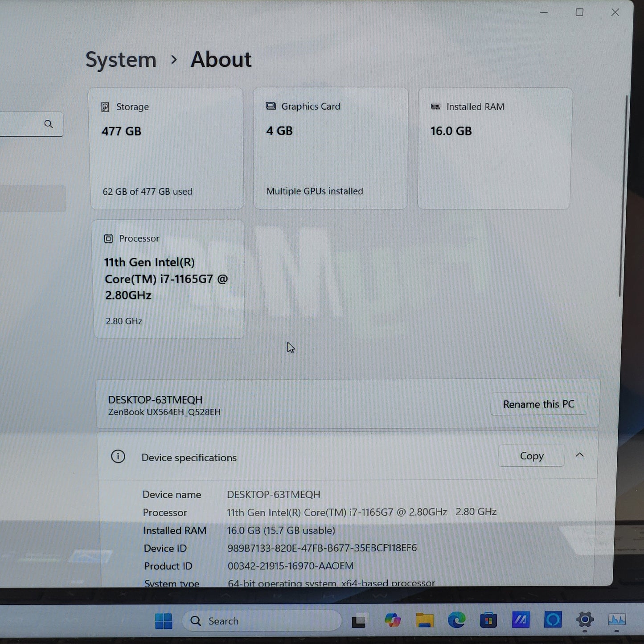Image resolution: width=644 pixels, height=644 pixels.
Task: Click the Rename this PC button
Action: coord(538,404)
